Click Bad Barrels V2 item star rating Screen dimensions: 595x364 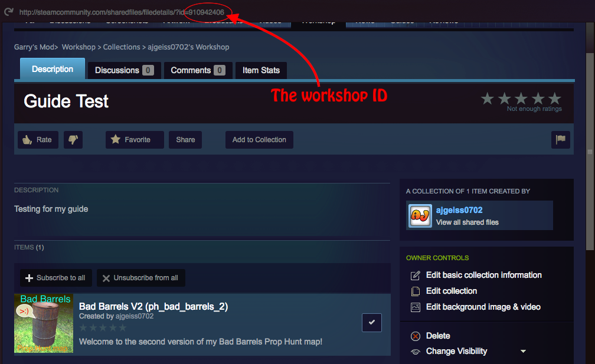tap(103, 327)
